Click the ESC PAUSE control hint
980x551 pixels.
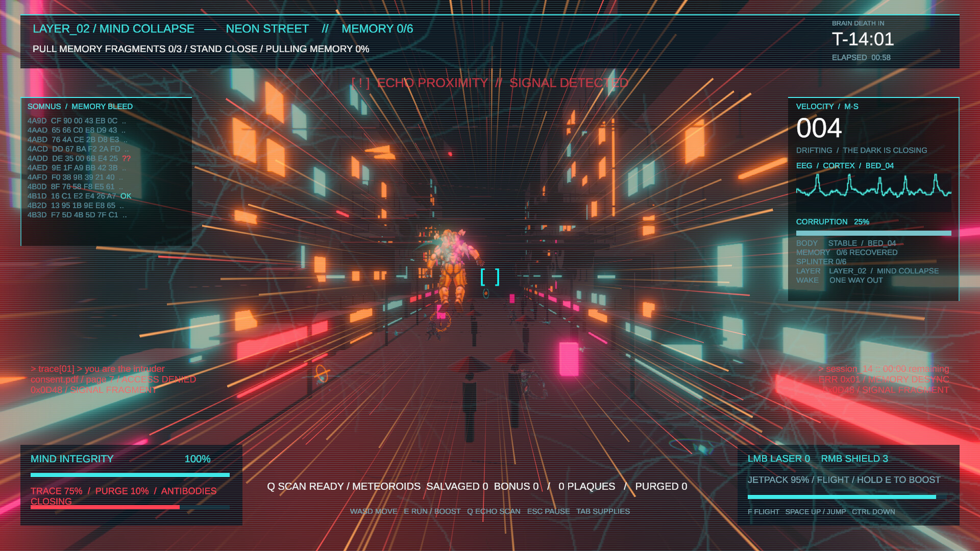click(548, 511)
